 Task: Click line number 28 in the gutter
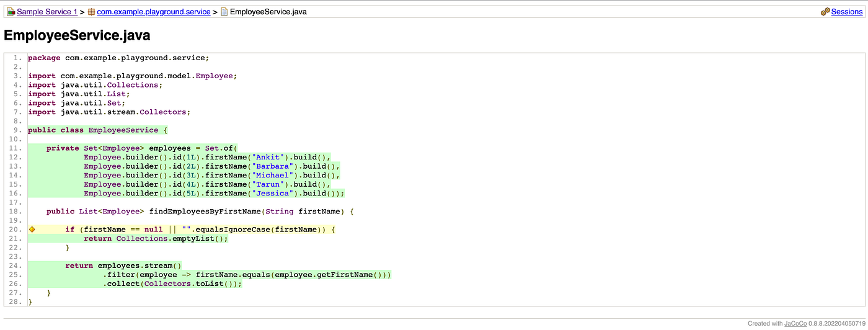[16, 301]
